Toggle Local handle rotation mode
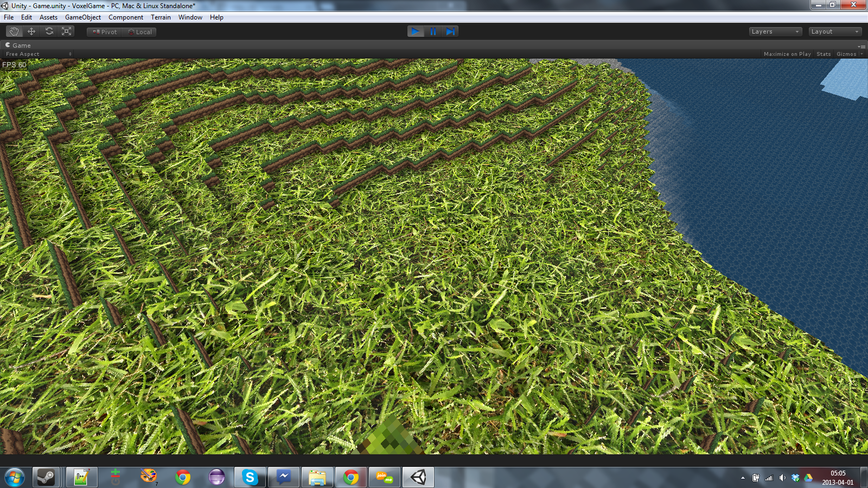This screenshot has height=488, width=868. 139,32
